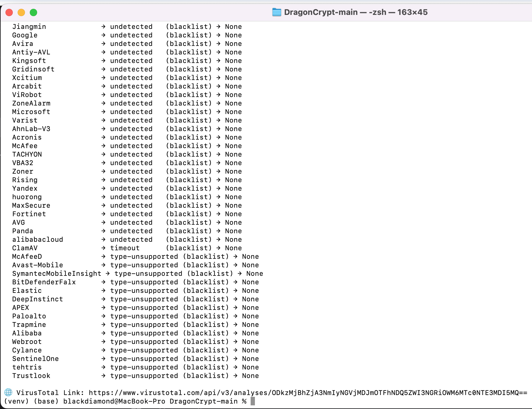532x409 pixels.
Task: Click the folder icon in the title bar
Action: tap(276, 12)
